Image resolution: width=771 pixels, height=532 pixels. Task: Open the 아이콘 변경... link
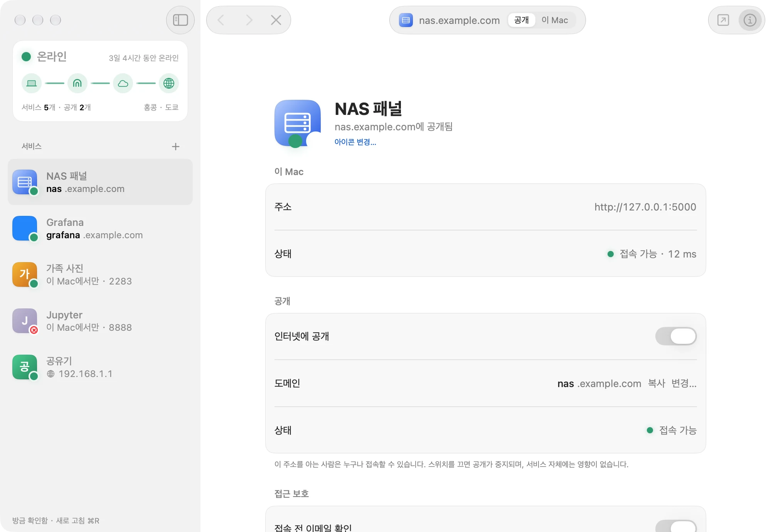tap(355, 142)
